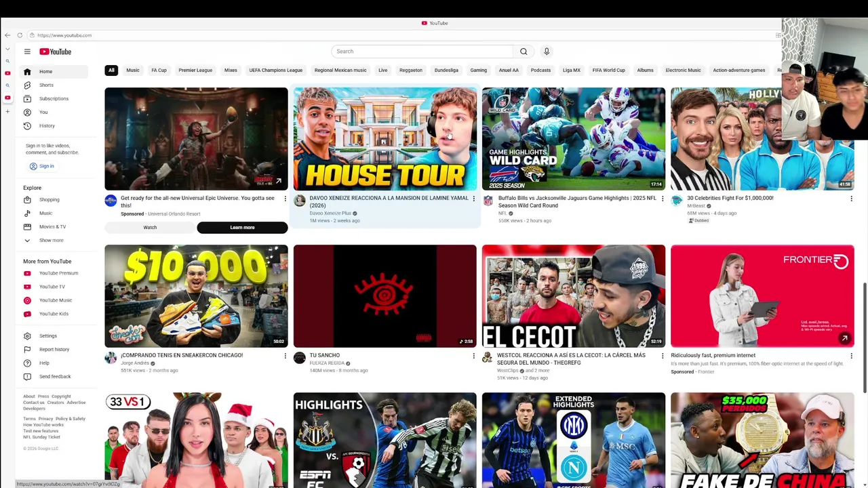Open a new tab with plus icon

[7, 111]
